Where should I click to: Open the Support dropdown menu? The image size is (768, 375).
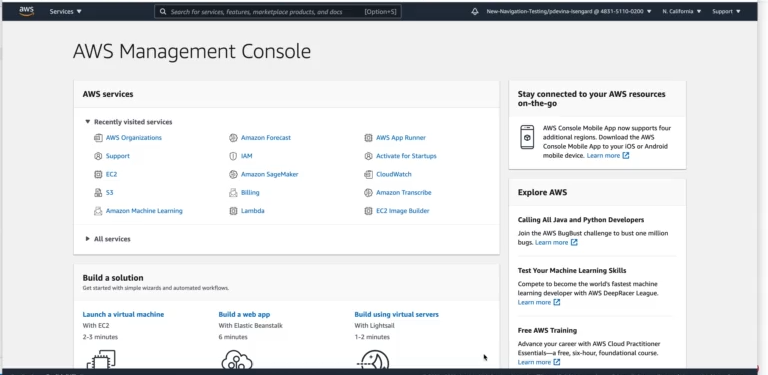pos(726,11)
